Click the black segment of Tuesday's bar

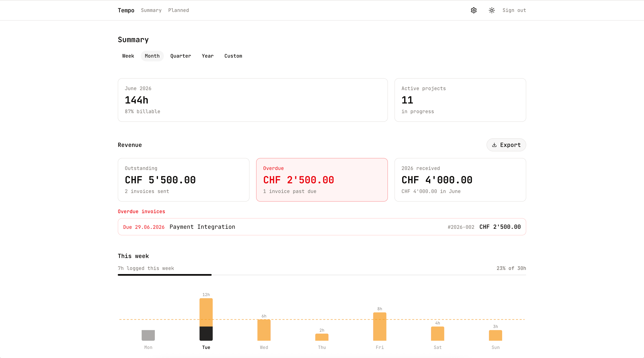pos(206,334)
